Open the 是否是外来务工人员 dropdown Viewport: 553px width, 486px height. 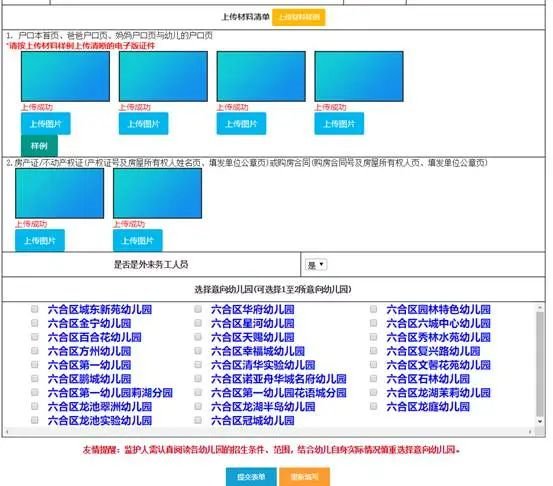(x=316, y=265)
